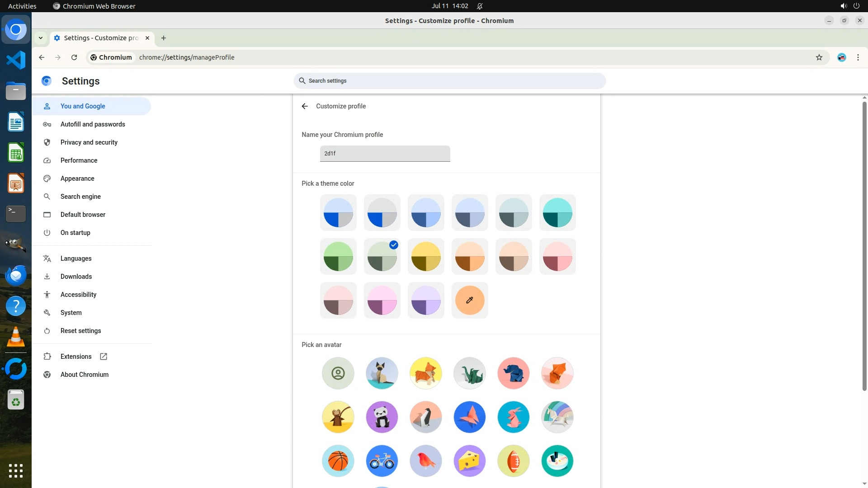
Task: Open the Chromium three-dot menu
Action: coord(858,57)
